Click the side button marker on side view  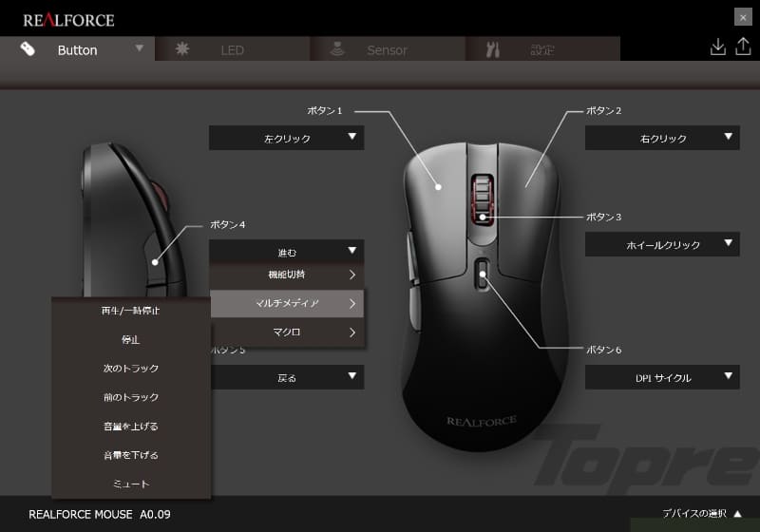click(x=155, y=262)
